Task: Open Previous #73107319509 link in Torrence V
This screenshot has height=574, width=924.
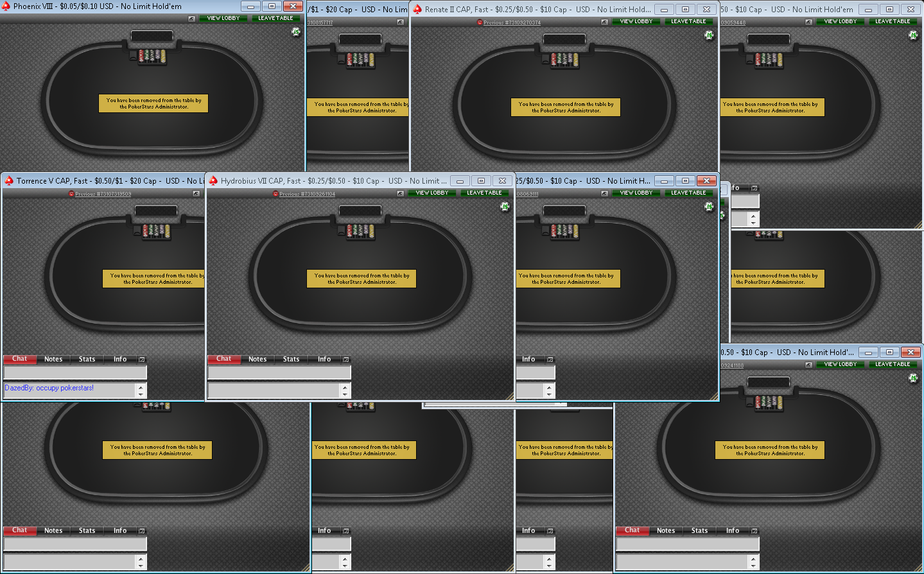Action: (x=103, y=194)
